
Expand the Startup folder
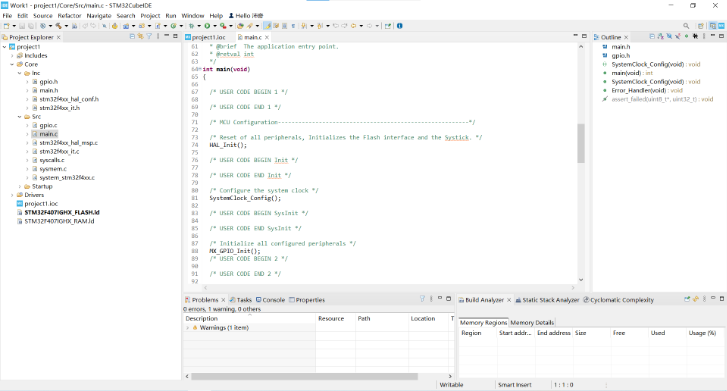pos(19,186)
